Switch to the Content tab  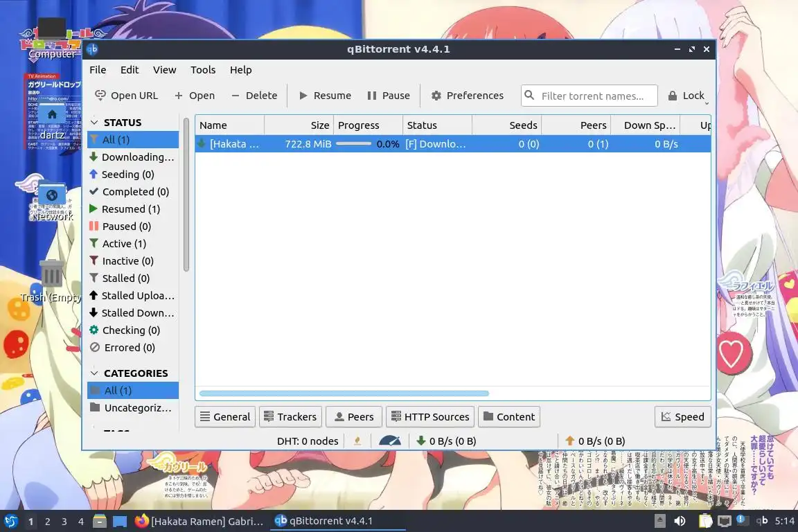[509, 417]
